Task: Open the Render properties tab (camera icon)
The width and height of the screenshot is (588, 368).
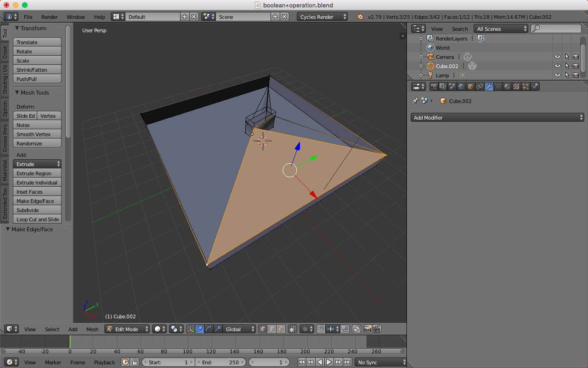Action: (x=434, y=86)
